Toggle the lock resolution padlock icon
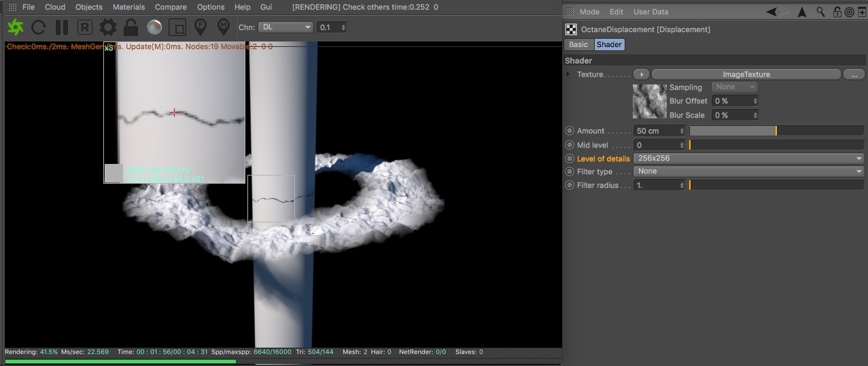Viewport: 868px width, 366px height. tap(131, 27)
